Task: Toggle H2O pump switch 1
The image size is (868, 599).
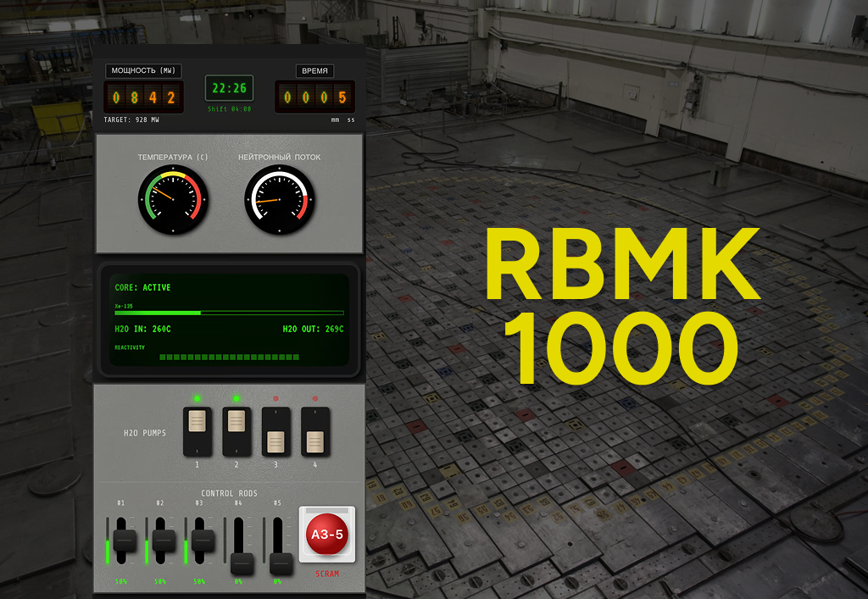Action: pyautogui.click(x=198, y=431)
